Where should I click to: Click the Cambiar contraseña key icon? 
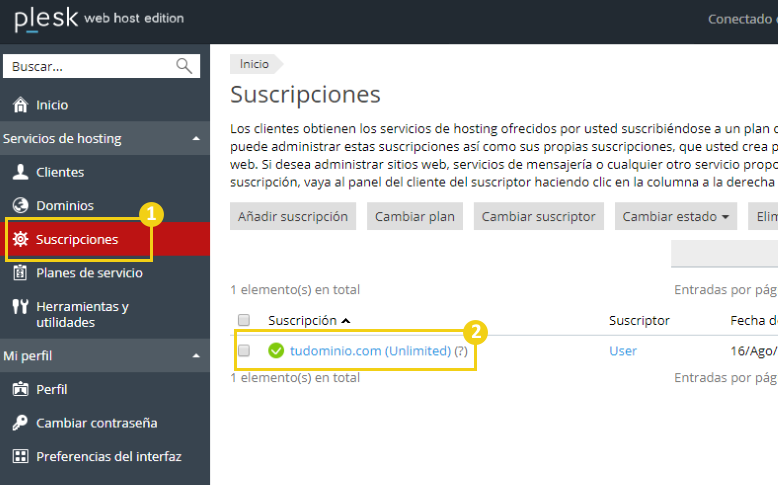20,423
